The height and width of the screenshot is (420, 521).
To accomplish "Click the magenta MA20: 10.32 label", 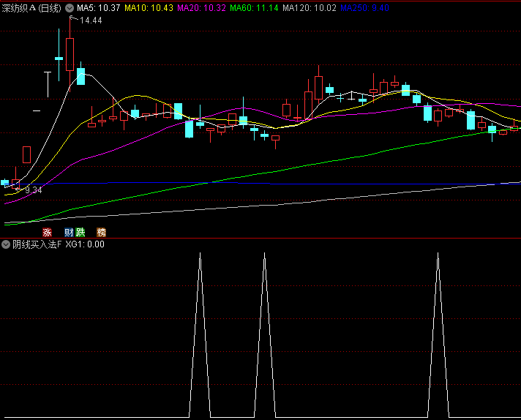I will [x=201, y=8].
